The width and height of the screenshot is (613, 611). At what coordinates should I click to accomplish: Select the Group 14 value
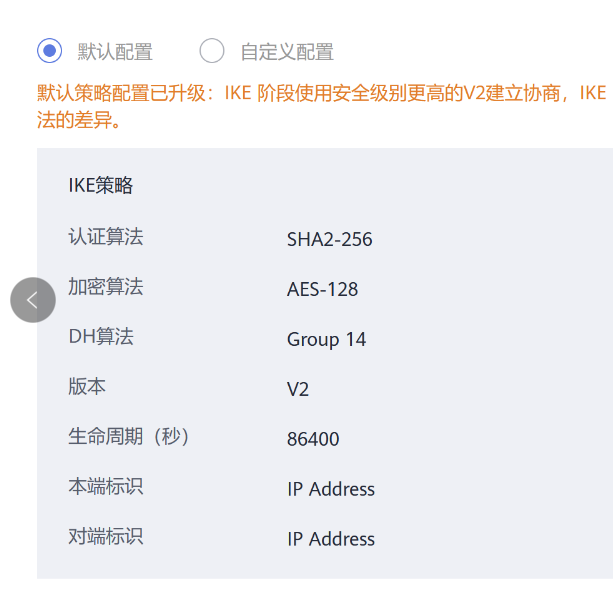pyautogui.click(x=326, y=340)
